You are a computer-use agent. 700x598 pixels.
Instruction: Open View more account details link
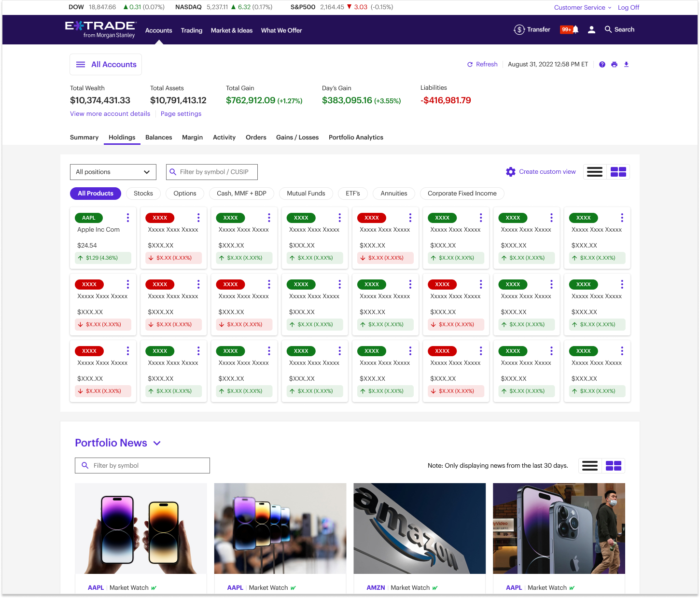pyautogui.click(x=110, y=114)
